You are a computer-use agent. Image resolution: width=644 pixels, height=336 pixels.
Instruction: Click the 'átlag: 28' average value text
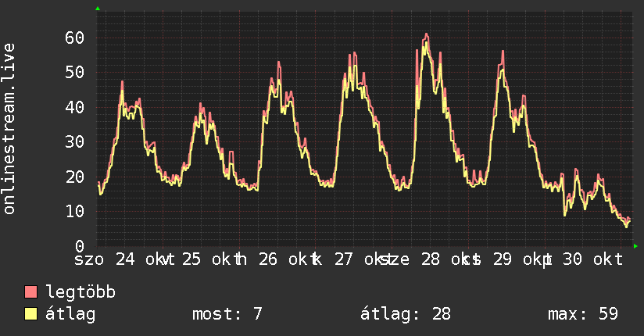406,314
